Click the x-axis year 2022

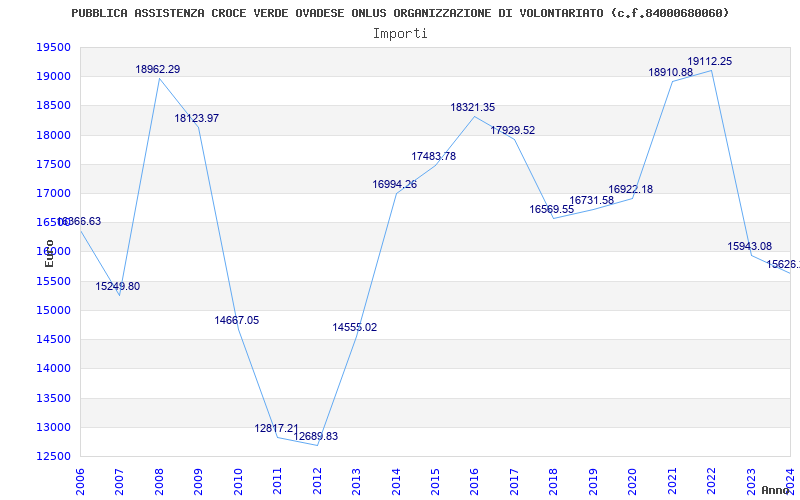click(711, 481)
